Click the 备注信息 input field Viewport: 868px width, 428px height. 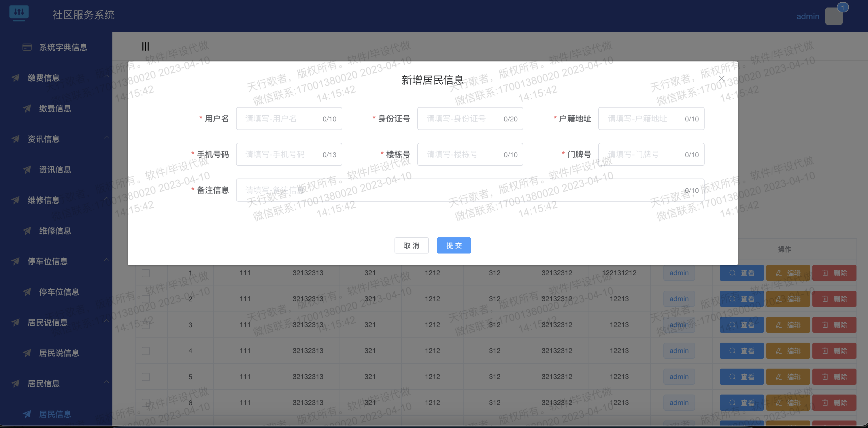click(470, 190)
